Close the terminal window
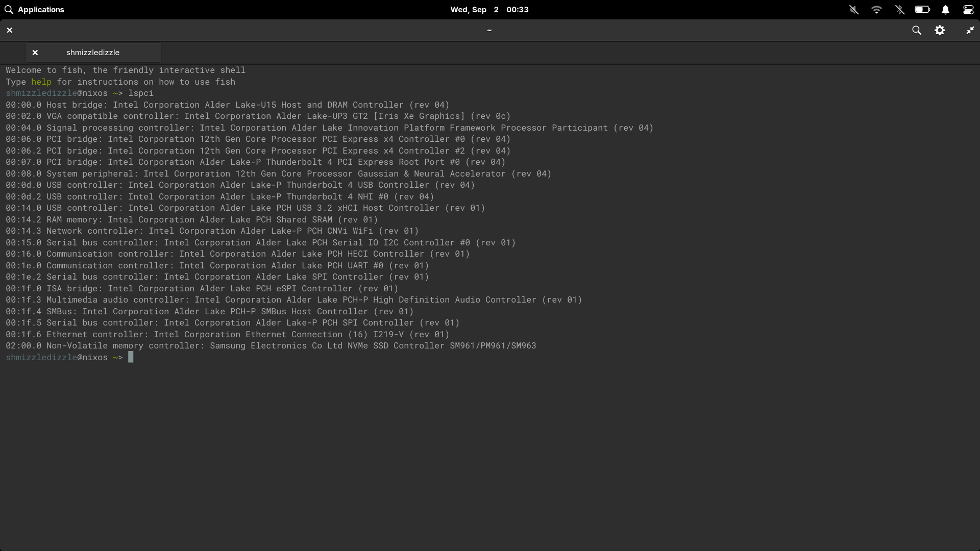 (x=10, y=31)
